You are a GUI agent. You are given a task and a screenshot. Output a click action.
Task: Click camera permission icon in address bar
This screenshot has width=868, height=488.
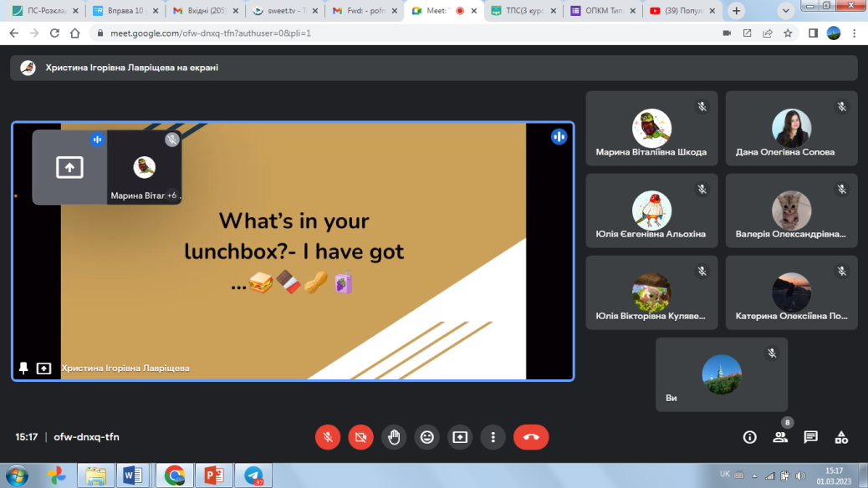(x=727, y=33)
